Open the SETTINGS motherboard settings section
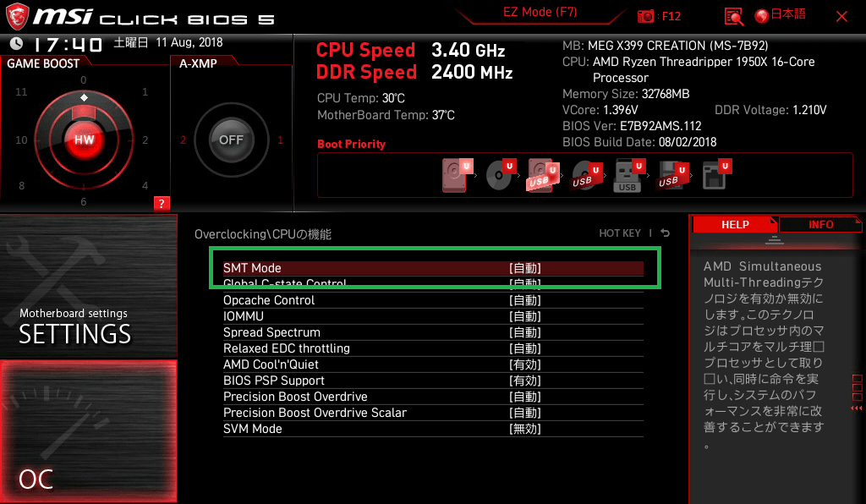 [88, 286]
